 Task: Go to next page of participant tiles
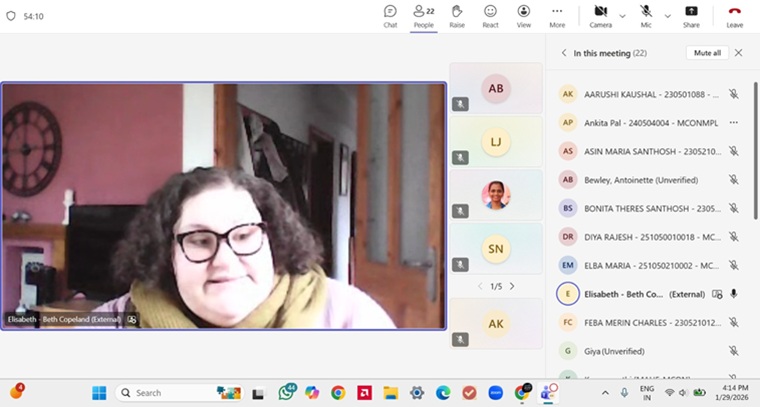coord(512,286)
